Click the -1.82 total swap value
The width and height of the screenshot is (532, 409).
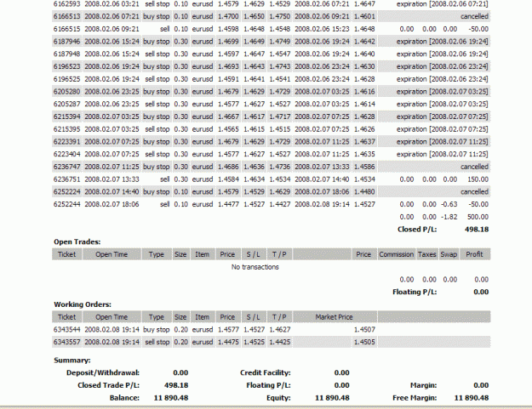point(449,217)
